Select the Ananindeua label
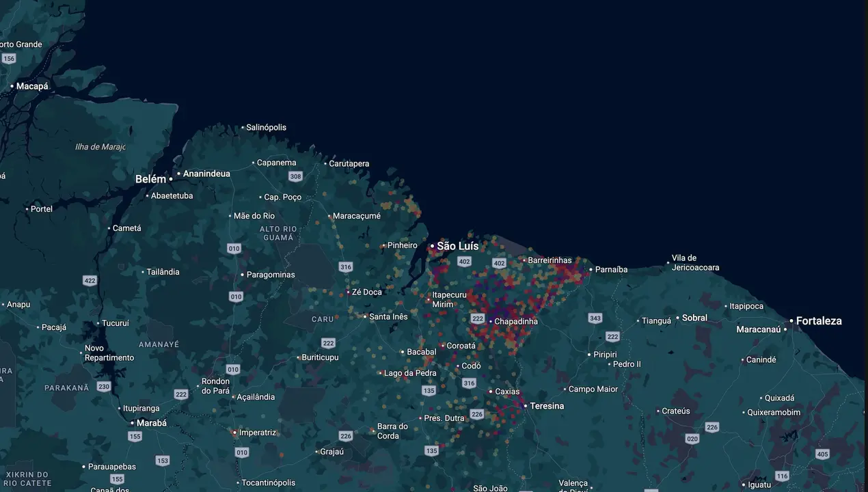The image size is (868, 492). point(206,174)
